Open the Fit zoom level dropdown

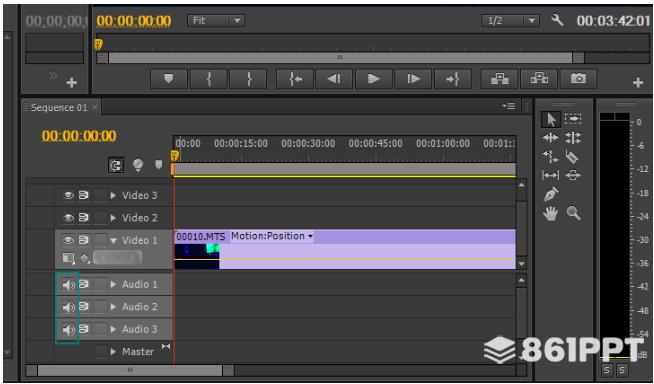pos(216,20)
